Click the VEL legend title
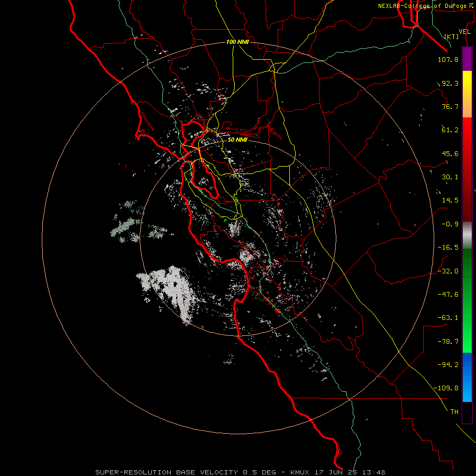Screen dimensions: 476x476 (464, 32)
